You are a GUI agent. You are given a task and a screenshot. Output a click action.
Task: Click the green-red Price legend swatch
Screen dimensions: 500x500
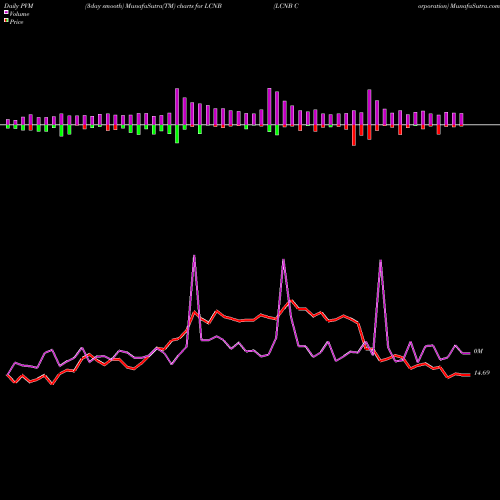point(6,20)
